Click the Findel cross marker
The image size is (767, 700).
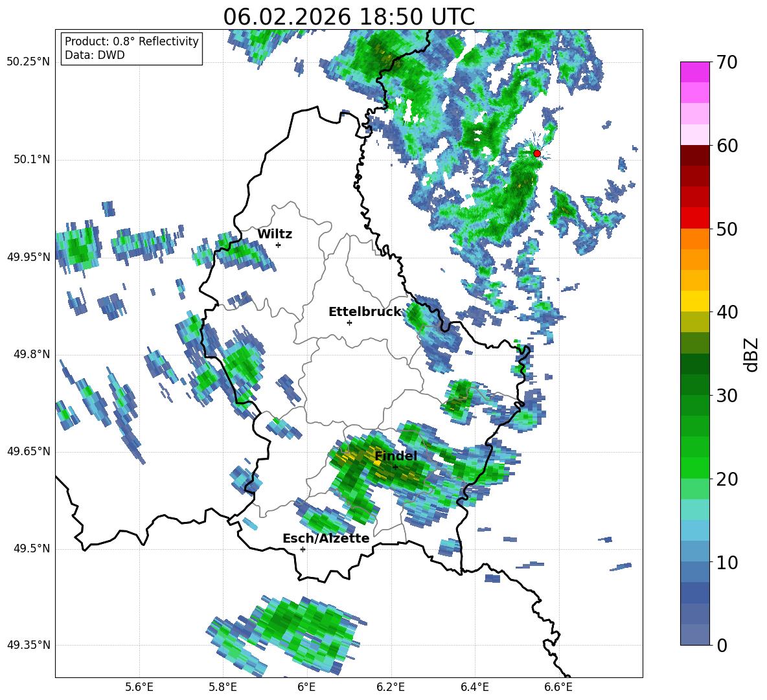pyautogui.click(x=395, y=467)
